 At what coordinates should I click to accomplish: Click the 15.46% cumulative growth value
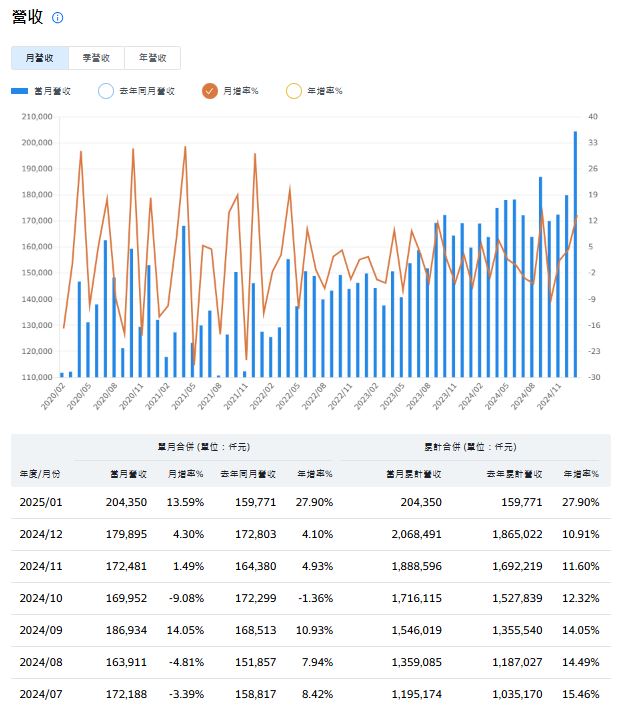pyautogui.click(x=581, y=694)
